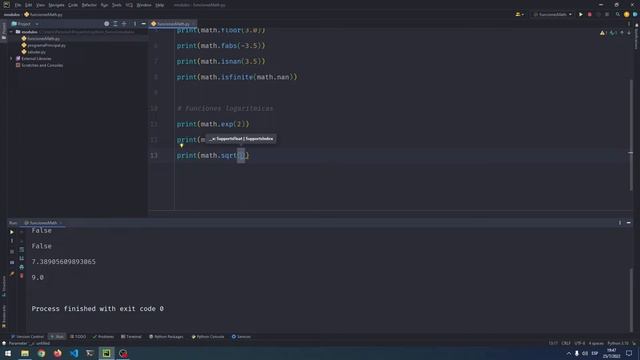Switch to funcionesMath.py editor tab
The image size is (640, 360).
point(173,24)
